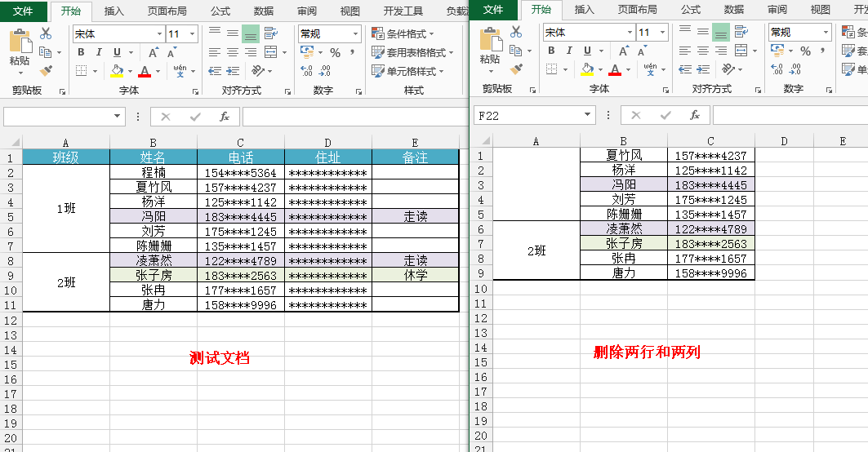Open 对齐方式 dialog launcher in left window
This screenshot has height=452, width=868.
coord(288,91)
